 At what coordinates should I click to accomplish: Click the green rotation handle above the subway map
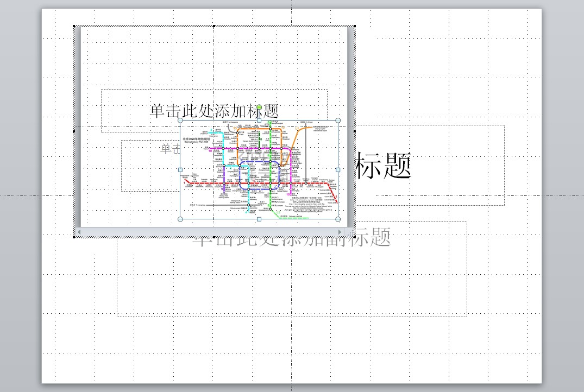tap(259, 108)
